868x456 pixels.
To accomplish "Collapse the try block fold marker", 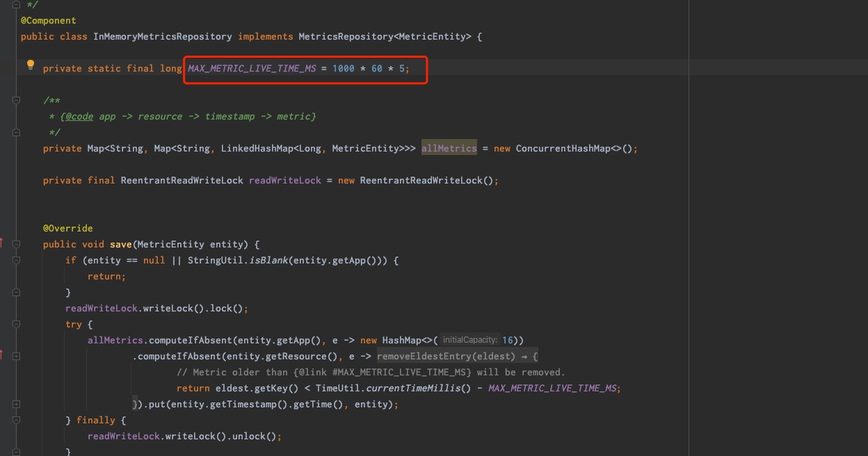I will (16, 325).
